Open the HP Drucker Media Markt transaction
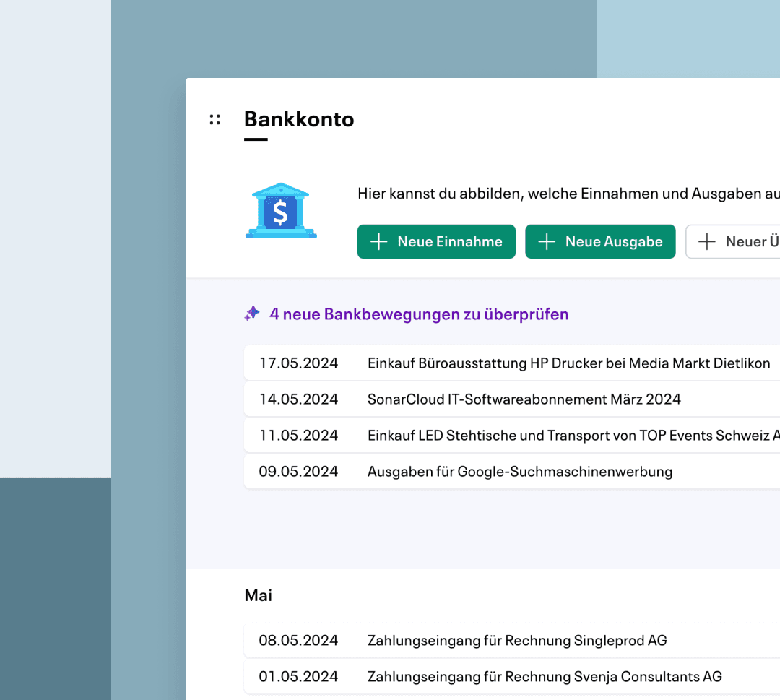Screen dimensions: 780x700 512,363
